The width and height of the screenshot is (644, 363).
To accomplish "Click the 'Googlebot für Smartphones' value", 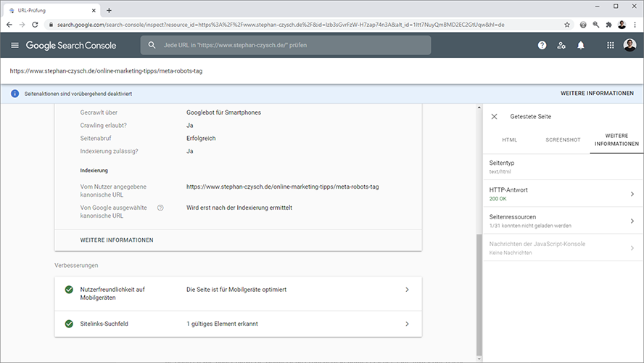I will tap(223, 113).
